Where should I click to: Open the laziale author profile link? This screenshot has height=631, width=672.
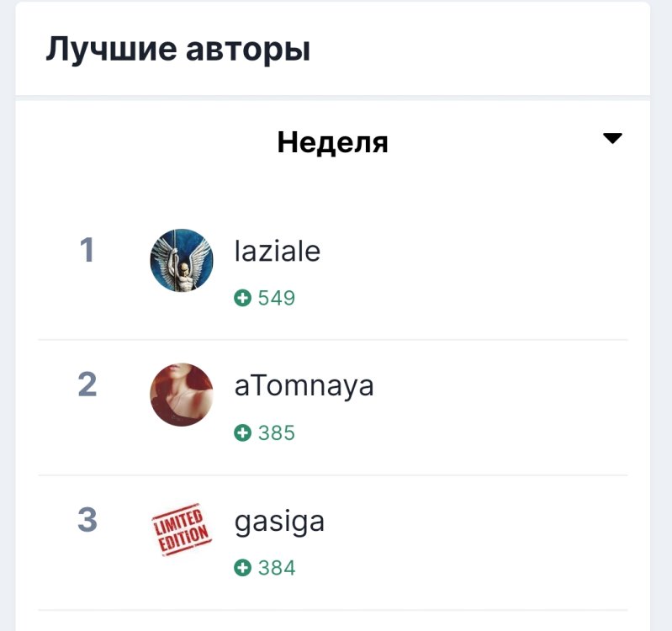point(277,252)
